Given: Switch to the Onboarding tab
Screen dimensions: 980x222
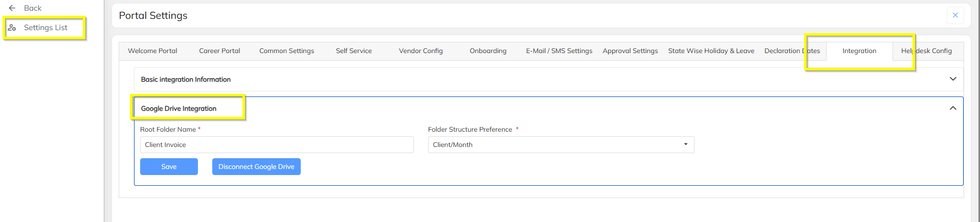Looking at the screenshot, I should tap(488, 51).
